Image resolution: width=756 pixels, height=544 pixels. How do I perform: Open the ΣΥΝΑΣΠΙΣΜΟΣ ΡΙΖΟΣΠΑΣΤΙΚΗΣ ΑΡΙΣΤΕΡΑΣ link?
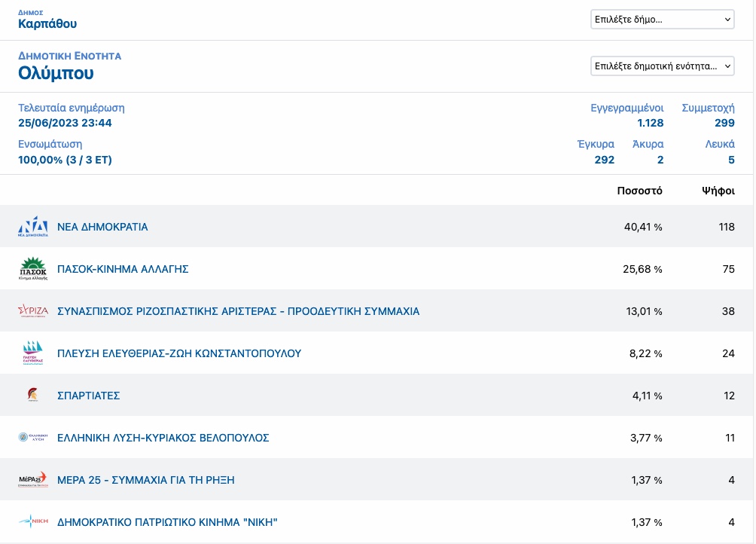(x=238, y=311)
